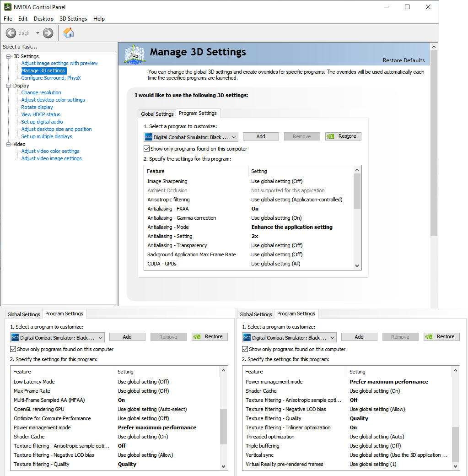Click page scrollbar up arrow near Restore Defaults
Image resolution: width=468 pixels, height=476 pixels.
coord(434,47)
